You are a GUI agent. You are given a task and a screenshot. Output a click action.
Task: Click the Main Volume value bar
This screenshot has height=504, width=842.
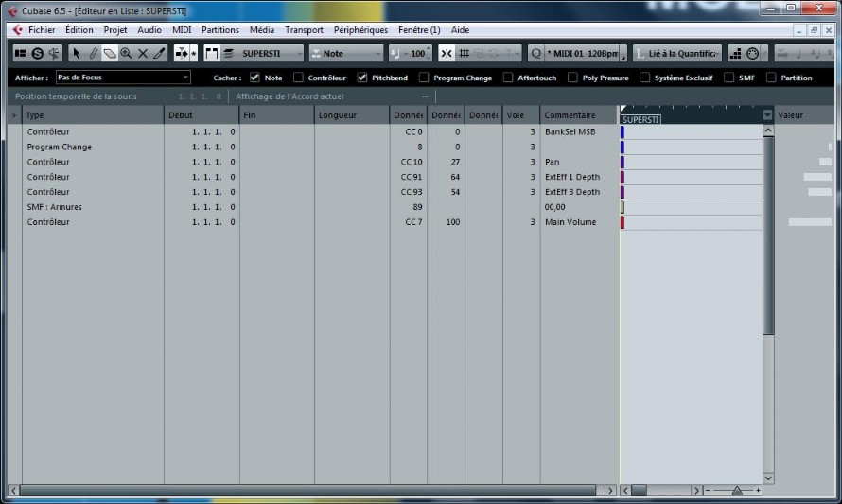pos(810,221)
